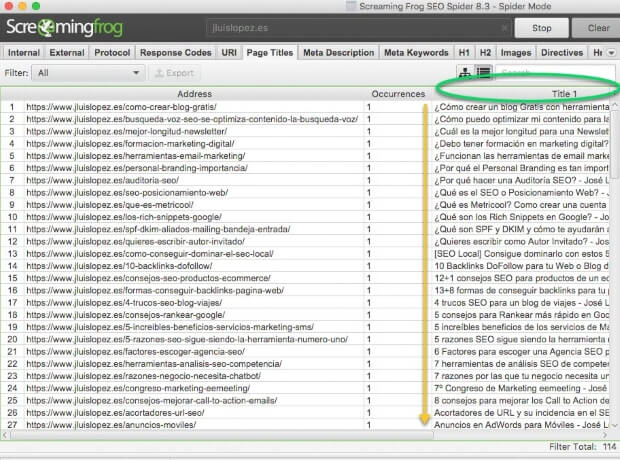Image resolution: width=620 pixels, height=460 pixels.
Task: Select the Page Titles tab
Action: click(x=270, y=53)
